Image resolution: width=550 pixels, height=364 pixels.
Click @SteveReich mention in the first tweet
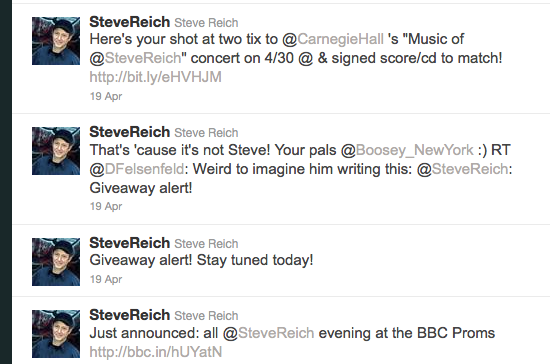tap(135, 58)
